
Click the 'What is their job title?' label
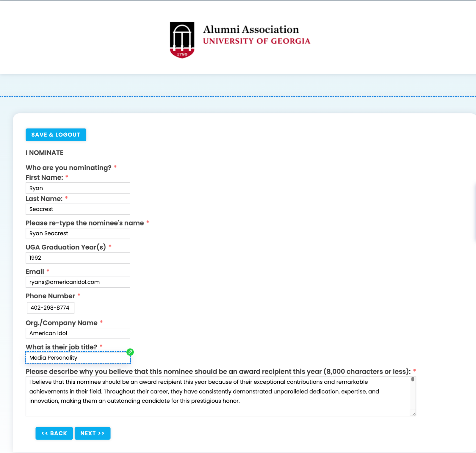point(61,347)
